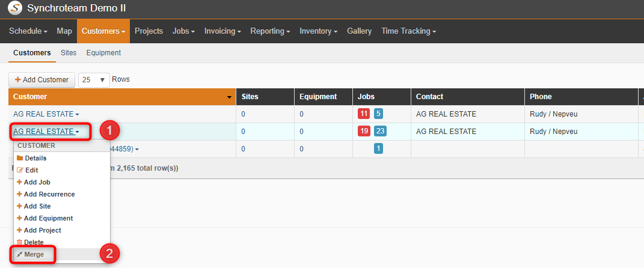The height and width of the screenshot is (268, 644).
Task: Select the Customers sub-tab
Action: 32,52
